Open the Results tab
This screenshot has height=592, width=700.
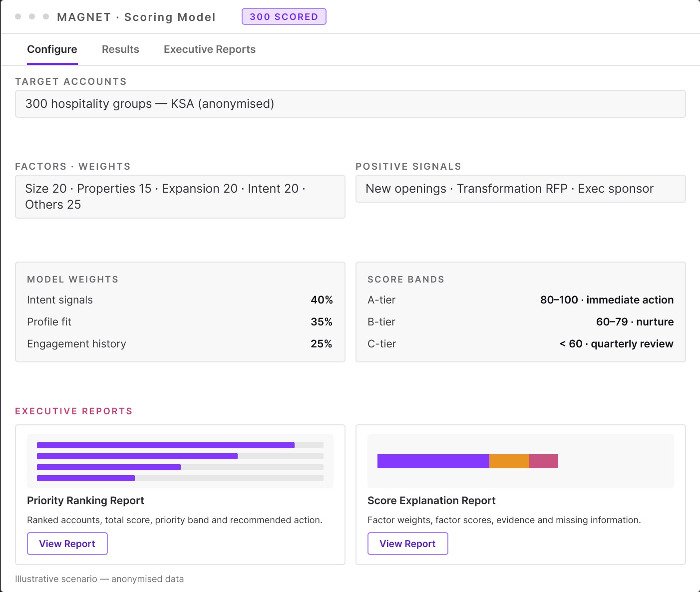point(120,49)
